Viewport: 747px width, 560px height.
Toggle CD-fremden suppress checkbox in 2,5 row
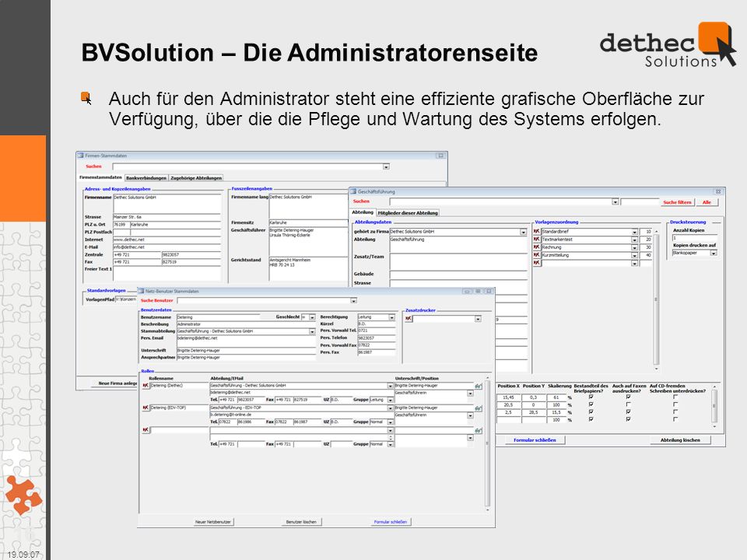tap(675, 412)
